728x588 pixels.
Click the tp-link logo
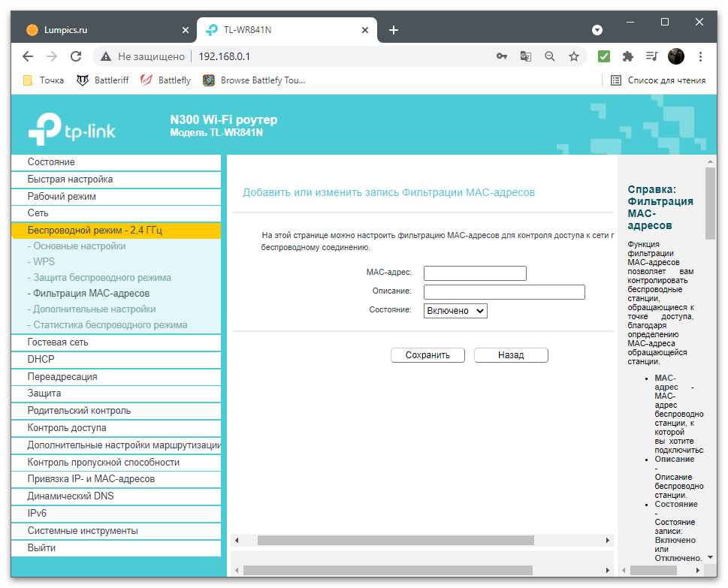point(71,128)
